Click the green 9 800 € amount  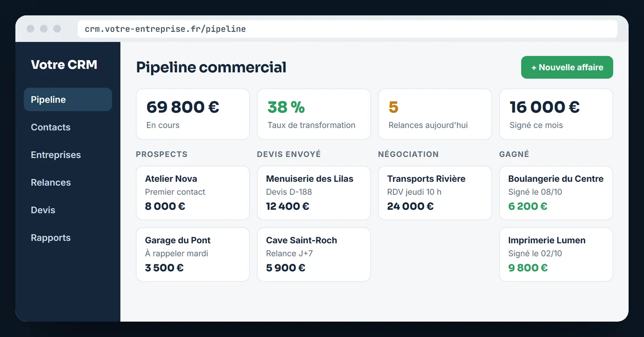(x=528, y=268)
